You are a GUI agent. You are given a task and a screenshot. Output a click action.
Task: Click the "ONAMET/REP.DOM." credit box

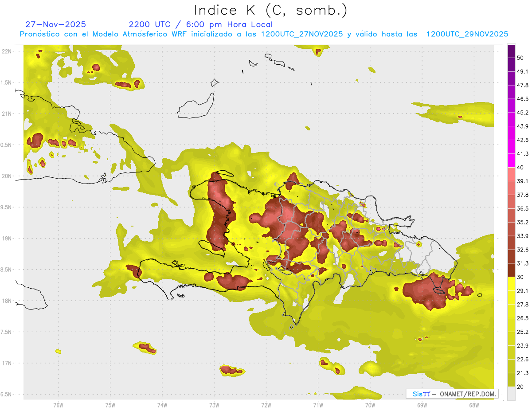pos(452,394)
